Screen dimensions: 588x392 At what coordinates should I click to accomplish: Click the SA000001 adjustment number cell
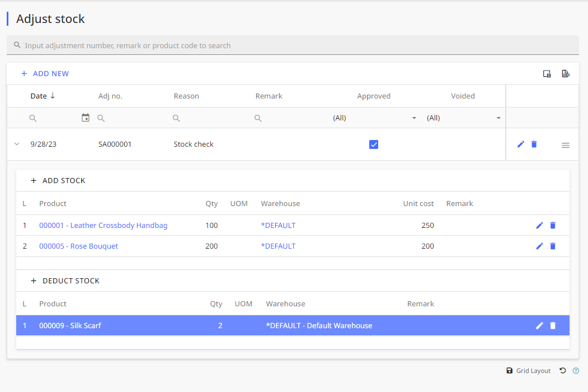click(x=115, y=144)
